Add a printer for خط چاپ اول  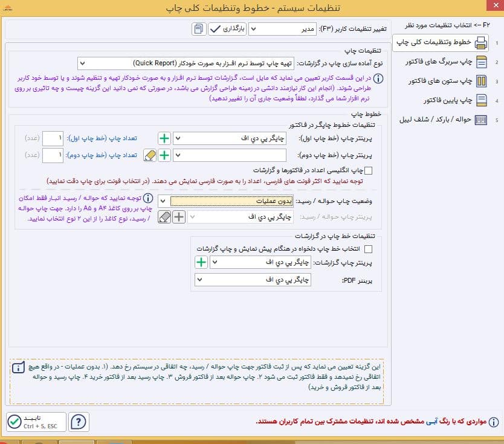[164, 138]
